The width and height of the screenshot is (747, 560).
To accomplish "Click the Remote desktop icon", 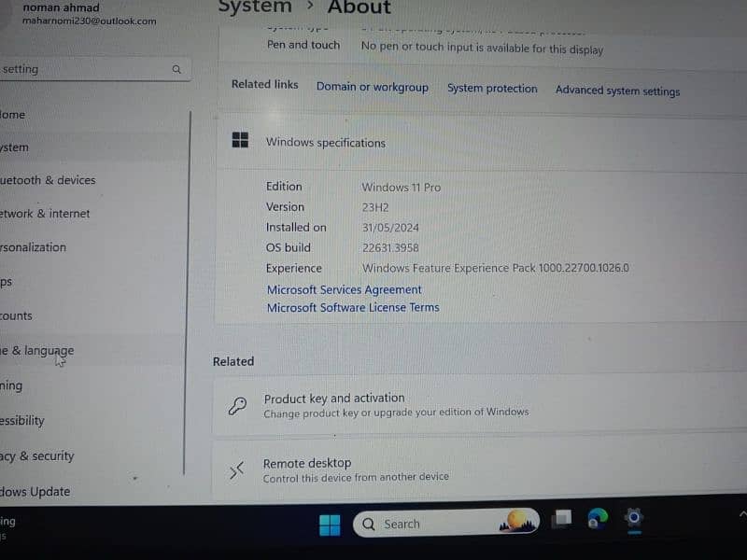I will tap(237, 469).
